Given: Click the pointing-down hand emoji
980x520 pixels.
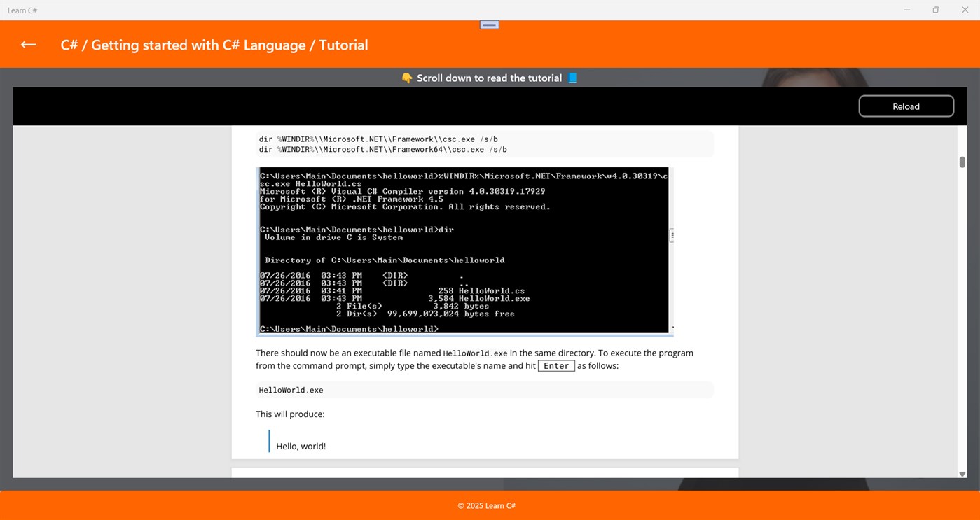Looking at the screenshot, I should [x=407, y=78].
